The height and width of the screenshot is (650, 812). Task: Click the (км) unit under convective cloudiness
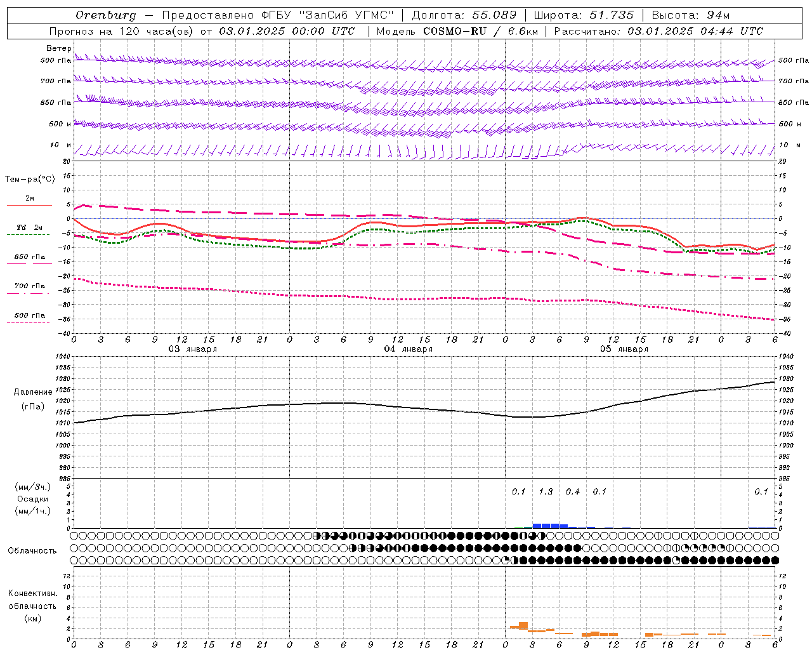tap(33, 618)
